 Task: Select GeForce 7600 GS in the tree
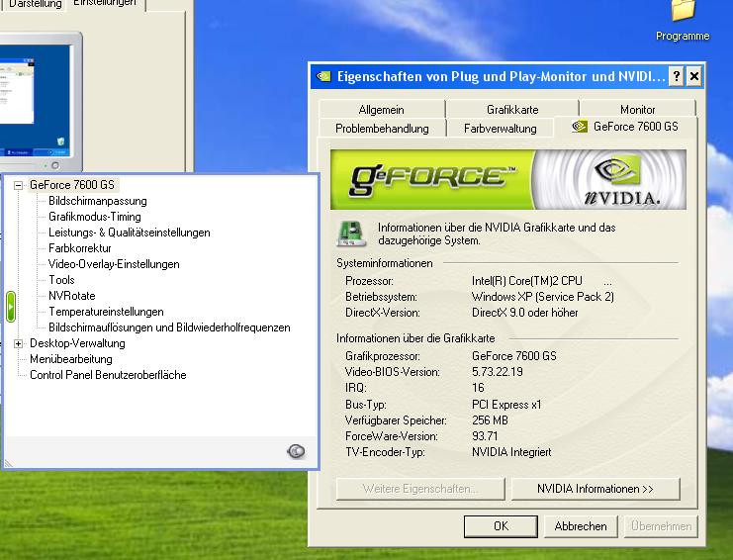coord(72,185)
